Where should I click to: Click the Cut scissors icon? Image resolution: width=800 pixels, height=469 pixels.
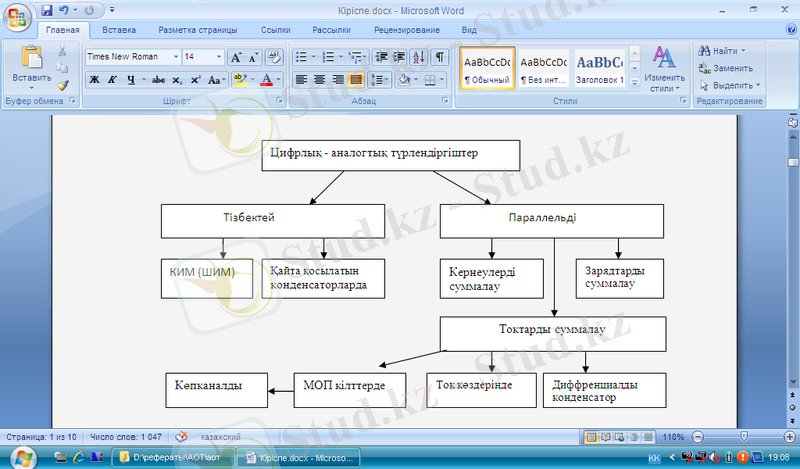point(63,51)
